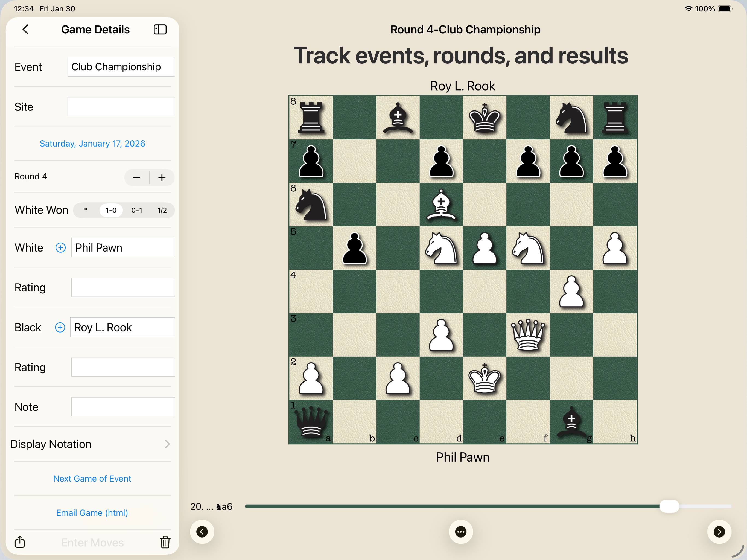Click the Black Rating field
Image resolution: width=747 pixels, height=560 pixels.
click(x=123, y=367)
